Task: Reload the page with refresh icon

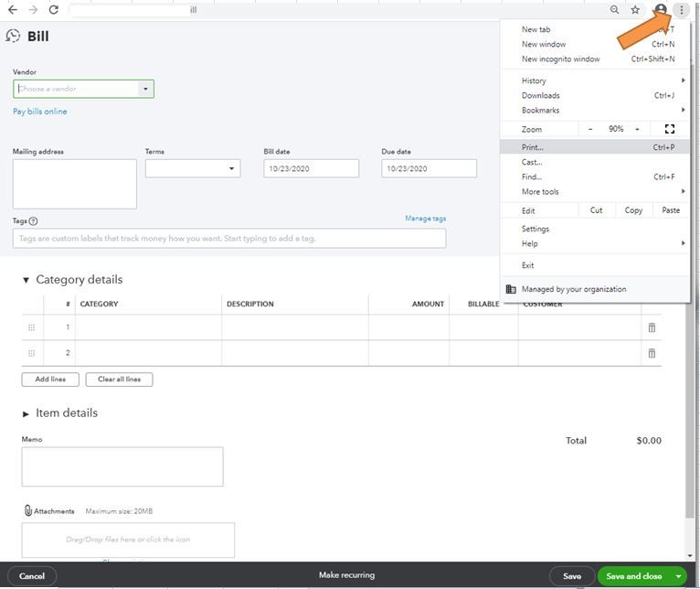Action: pyautogui.click(x=54, y=9)
